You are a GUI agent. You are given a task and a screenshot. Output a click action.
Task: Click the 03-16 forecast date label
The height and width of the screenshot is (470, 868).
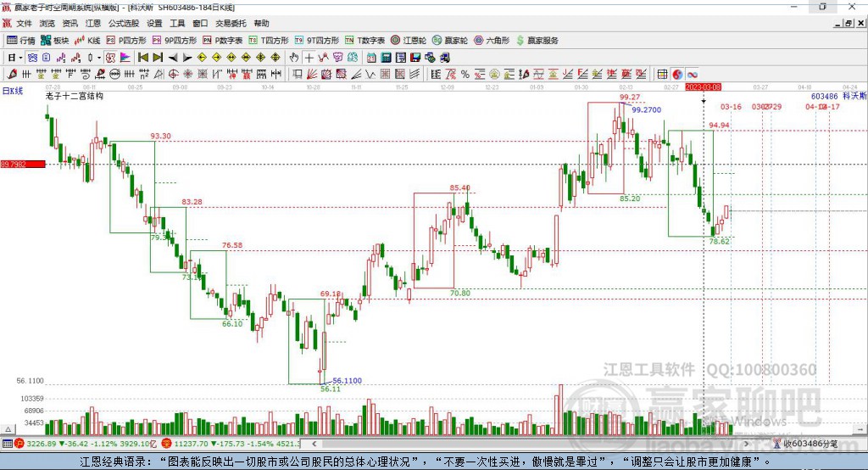(x=731, y=106)
